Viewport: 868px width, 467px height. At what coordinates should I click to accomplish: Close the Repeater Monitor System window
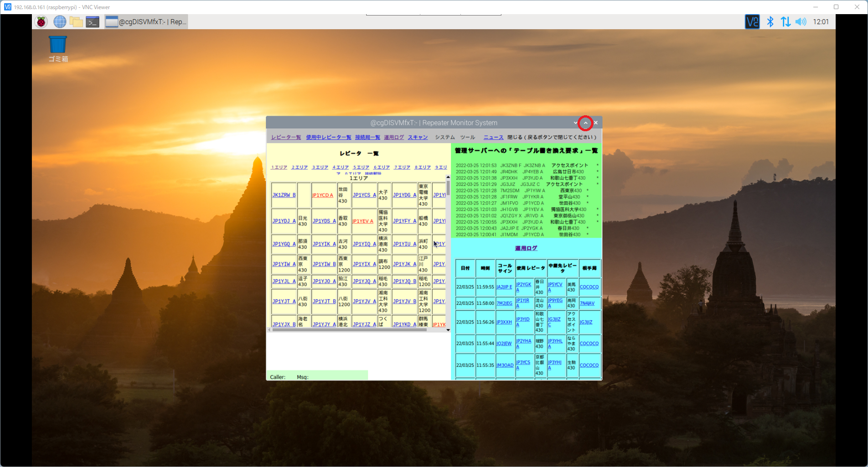[595, 123]
